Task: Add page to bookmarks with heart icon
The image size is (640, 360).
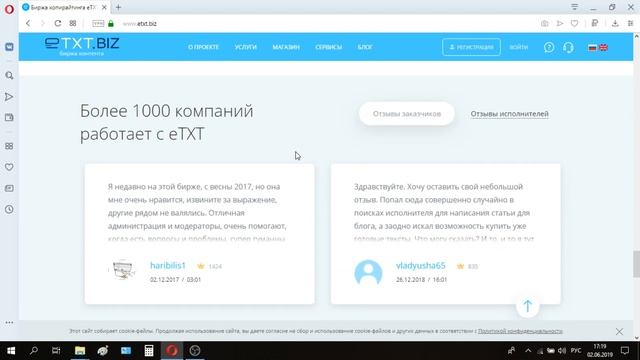Action: 574,24
